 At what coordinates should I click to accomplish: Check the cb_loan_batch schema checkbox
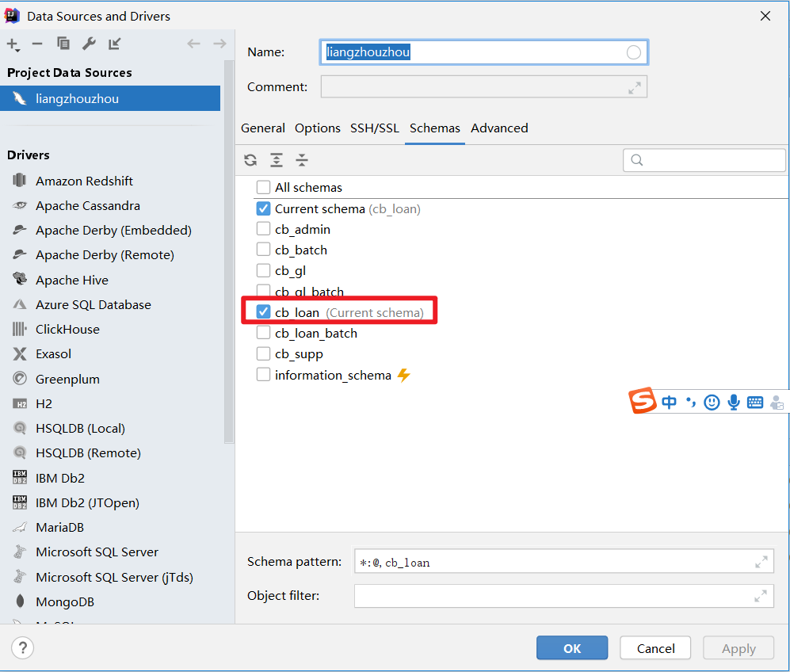click(x=264, y=333)
